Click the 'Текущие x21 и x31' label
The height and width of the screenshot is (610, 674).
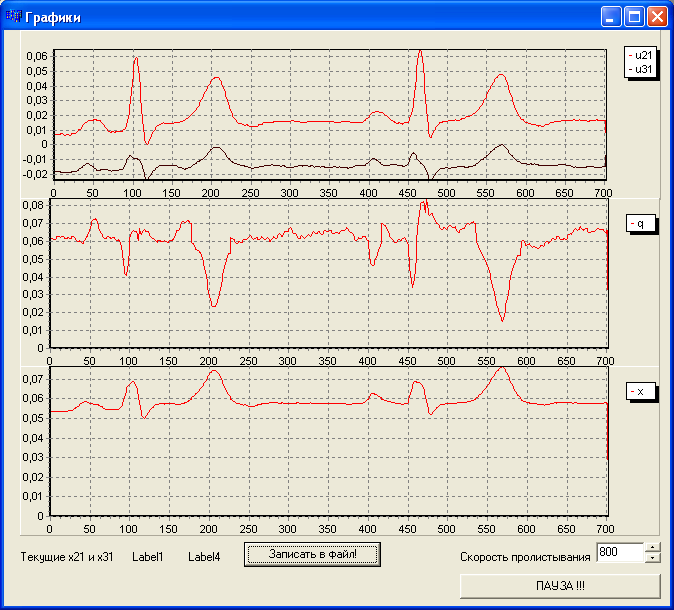(67, 557)
